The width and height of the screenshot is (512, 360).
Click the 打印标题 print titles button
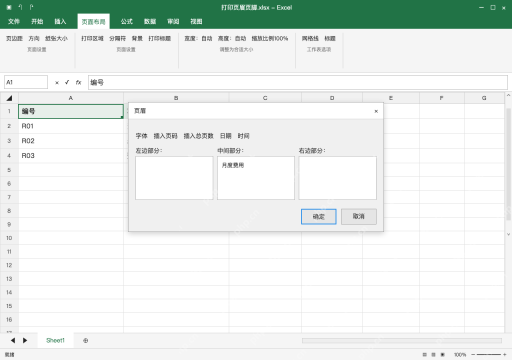click(160, 38)
